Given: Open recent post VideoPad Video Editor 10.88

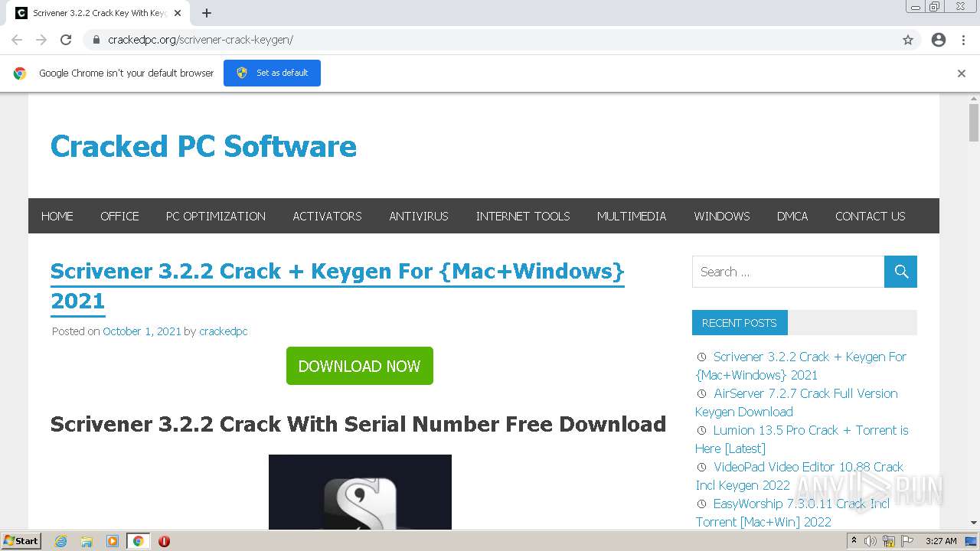Looking at the screenshot, I should point(799,476).
